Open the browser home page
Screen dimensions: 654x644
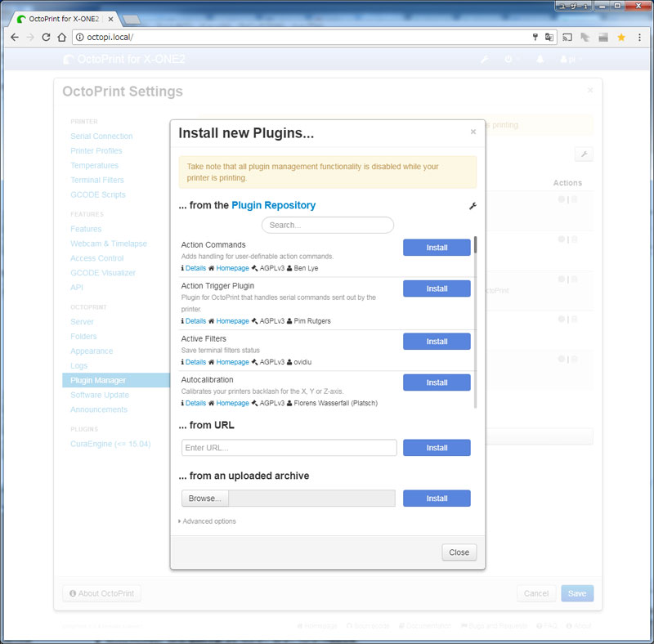(62, 37)
